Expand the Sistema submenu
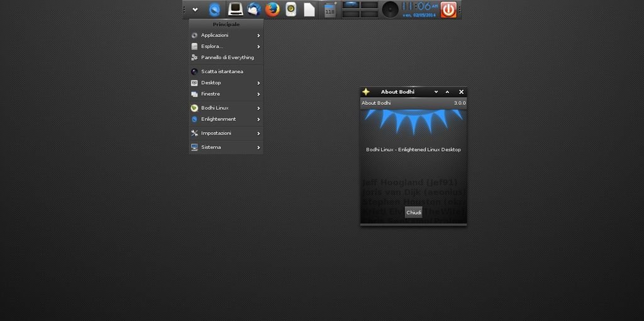This screenshot has width=644, height=321. coord(226,147)
